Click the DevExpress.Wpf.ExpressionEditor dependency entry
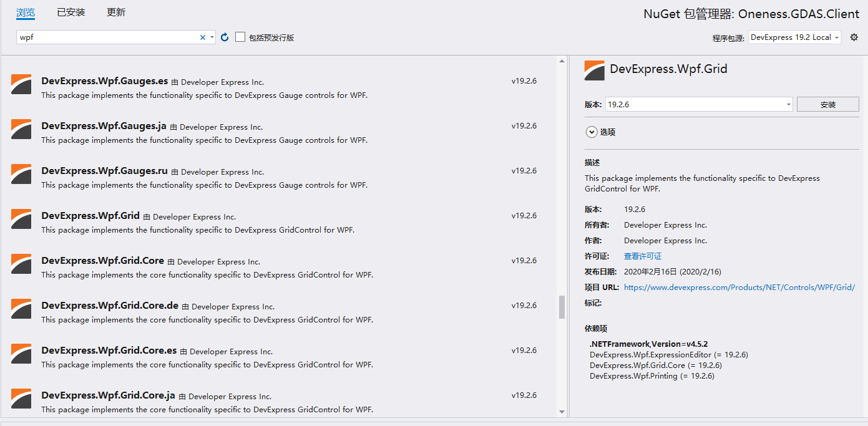Image resolution: width=868 pixels, height=426 pixels. 669,355
